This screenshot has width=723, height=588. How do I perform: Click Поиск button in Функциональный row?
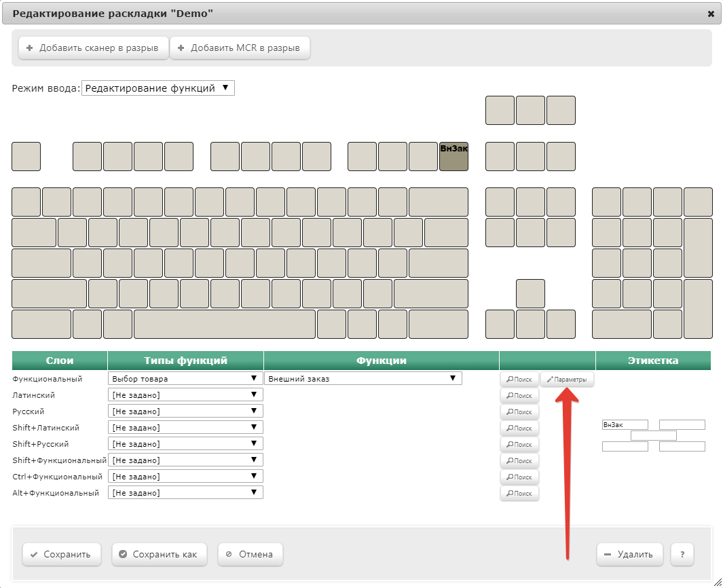point(519,380)
